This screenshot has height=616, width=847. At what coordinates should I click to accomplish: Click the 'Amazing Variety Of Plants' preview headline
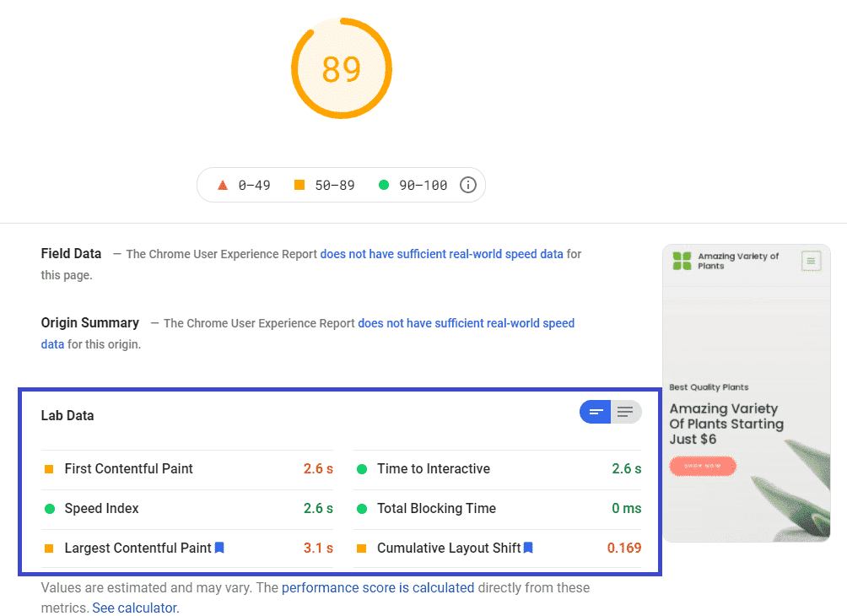(x=726, y=424)
